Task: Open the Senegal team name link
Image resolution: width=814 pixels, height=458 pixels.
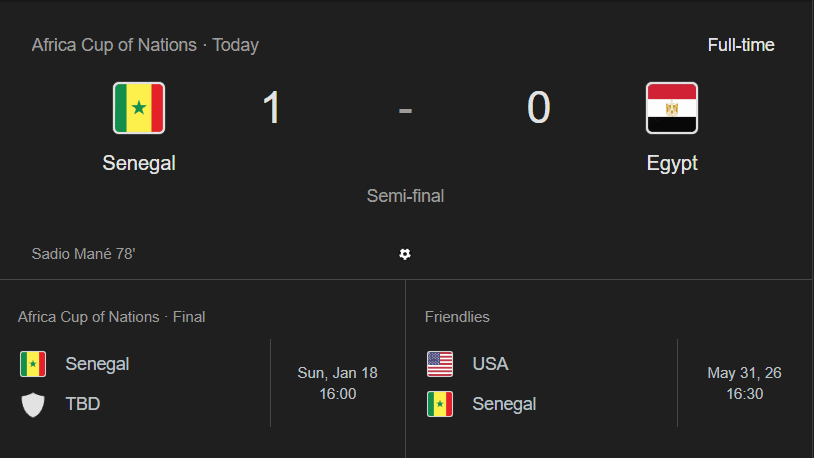Action: click(x=139, y=163)
